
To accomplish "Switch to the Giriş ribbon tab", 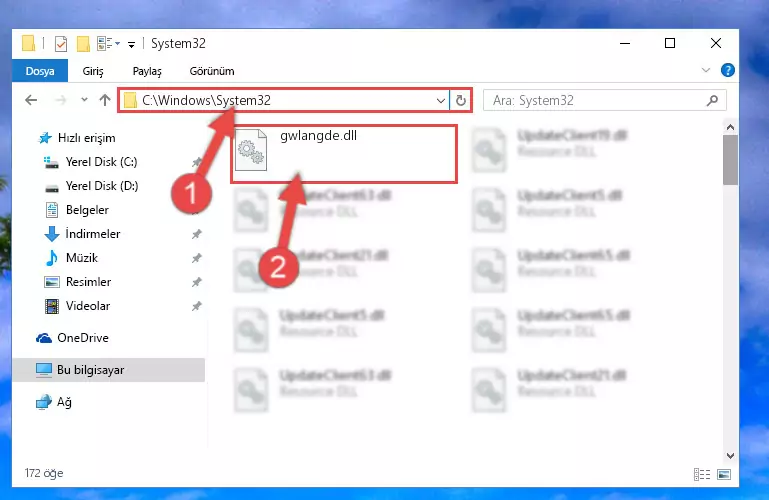I will tap(93, 71).
